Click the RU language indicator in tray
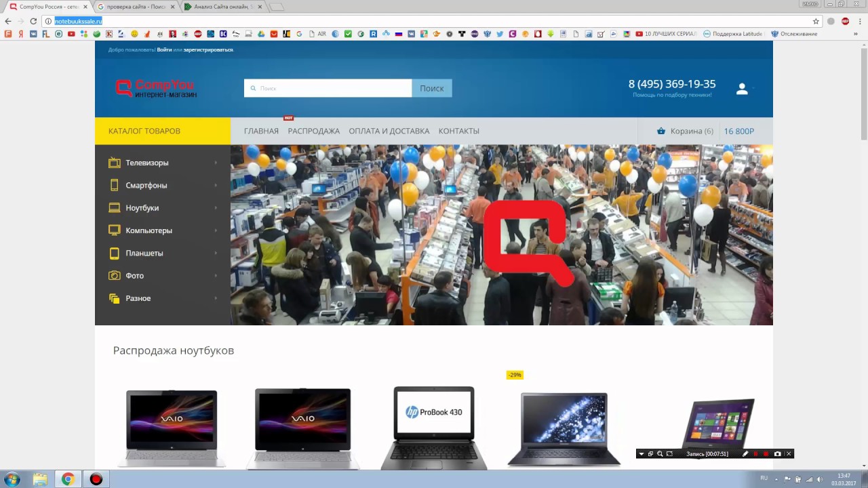 (764, 479)
